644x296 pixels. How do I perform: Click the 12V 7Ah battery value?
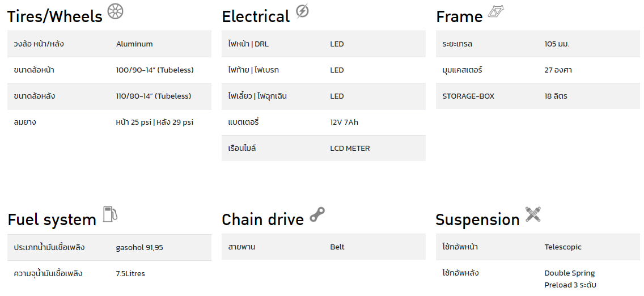344,122
